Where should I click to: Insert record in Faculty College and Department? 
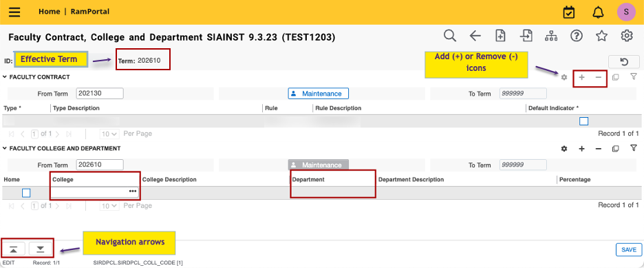click(581, 149)
